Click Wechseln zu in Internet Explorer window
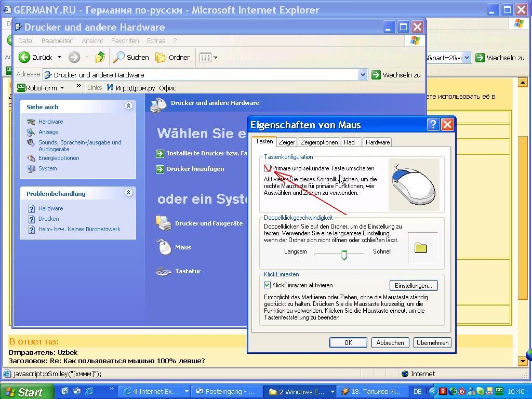532x399 pixels. (500, 58)
